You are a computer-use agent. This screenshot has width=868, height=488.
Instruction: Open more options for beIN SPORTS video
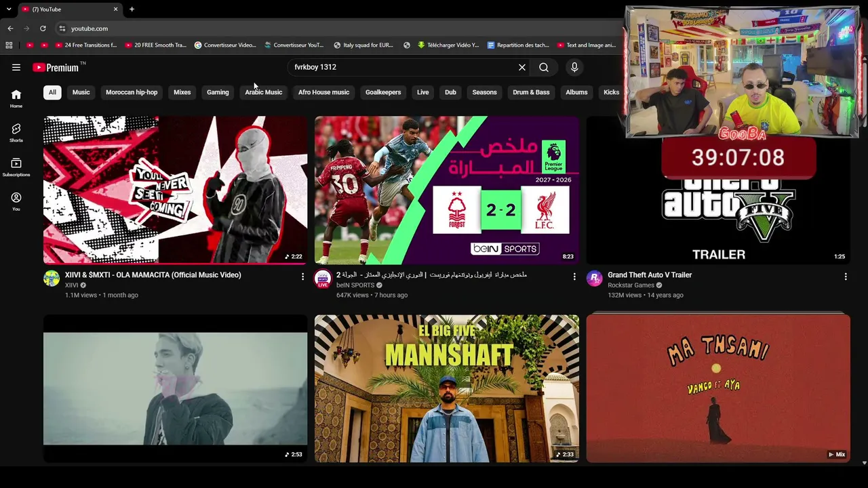tap(574, 277)
